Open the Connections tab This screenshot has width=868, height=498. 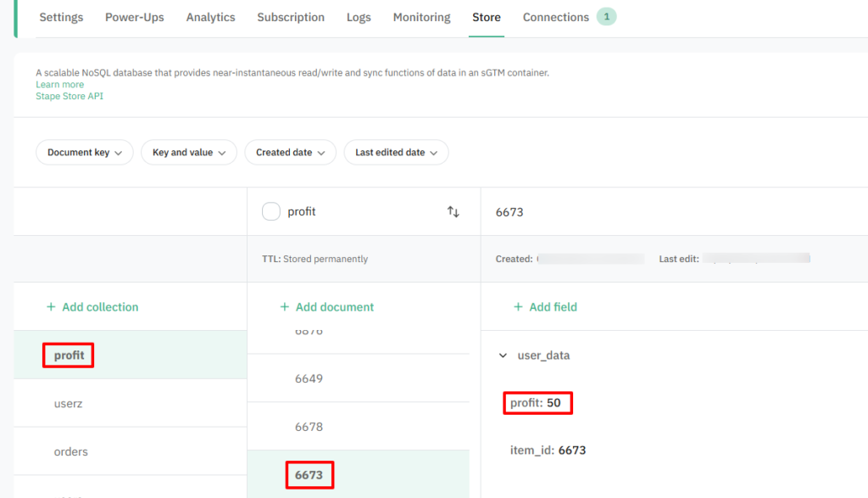pos(556,17)
